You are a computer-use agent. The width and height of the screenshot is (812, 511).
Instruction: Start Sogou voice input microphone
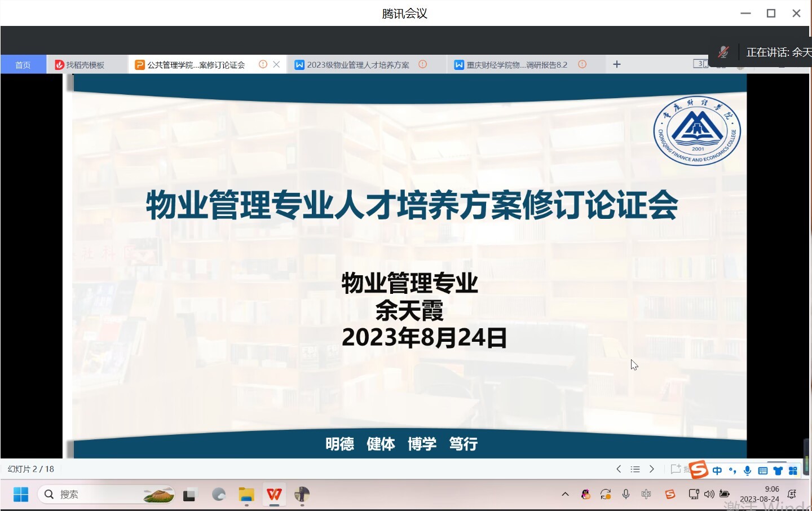pos(748,470)
